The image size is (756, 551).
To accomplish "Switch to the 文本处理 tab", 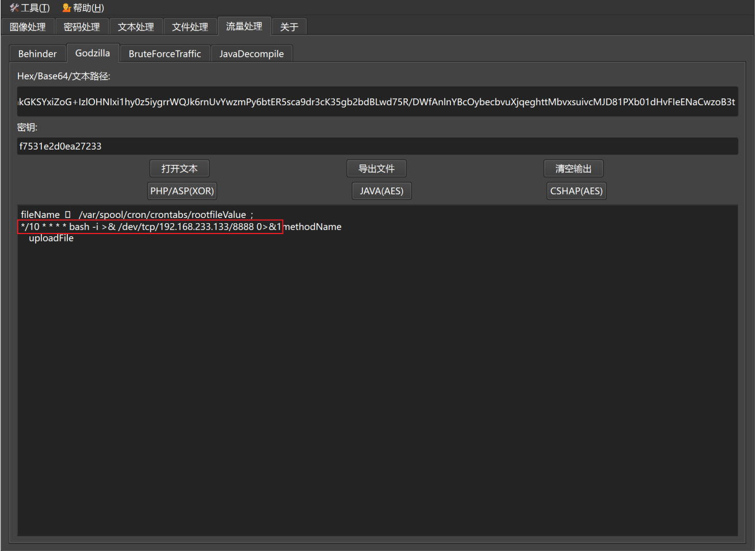I will click(x=136, y=27).
